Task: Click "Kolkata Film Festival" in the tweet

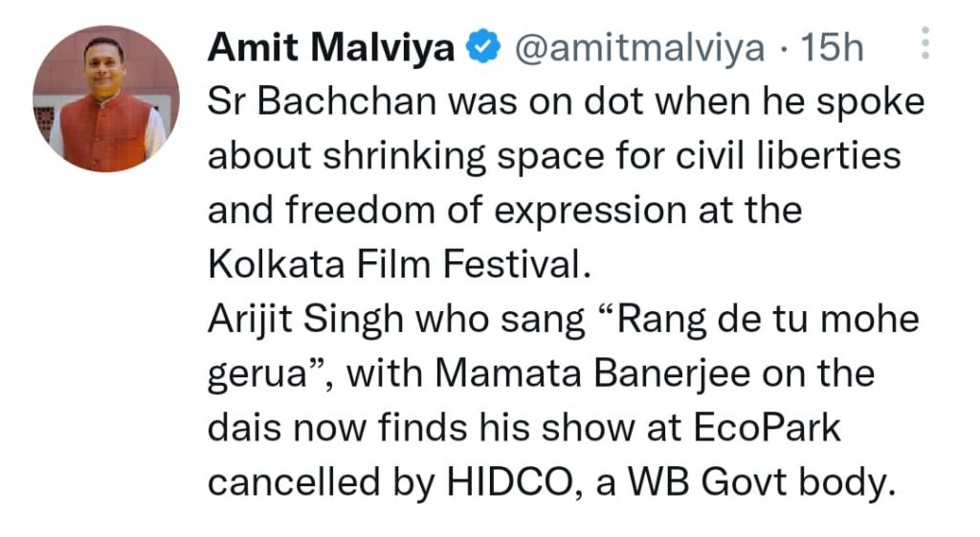Action: tap(394, 264)
